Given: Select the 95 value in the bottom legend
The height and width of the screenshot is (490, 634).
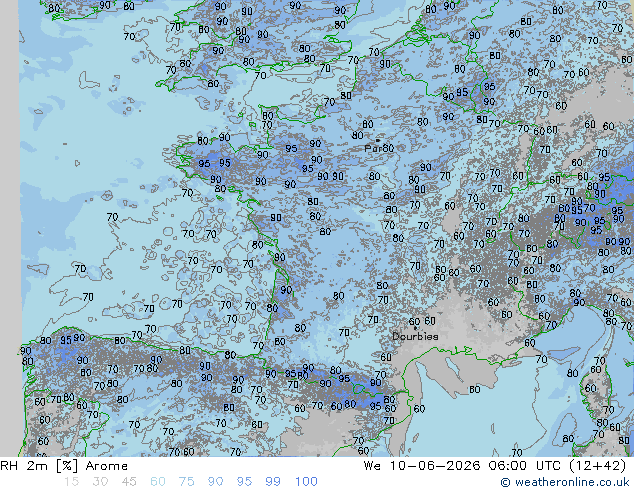Looking at the screenshot, I should (x=244, y=481).
